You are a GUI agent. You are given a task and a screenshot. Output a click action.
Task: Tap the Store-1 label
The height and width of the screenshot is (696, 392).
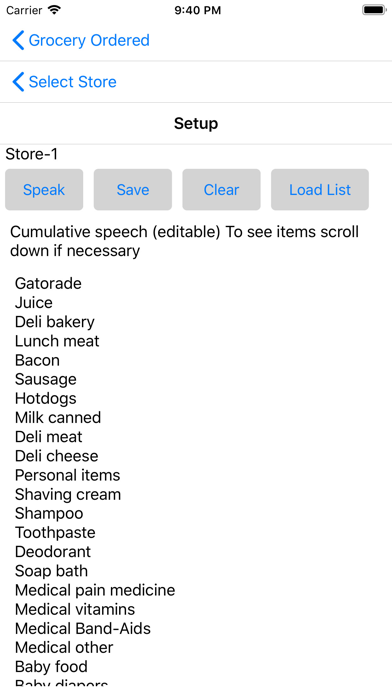tap(32, 154)
